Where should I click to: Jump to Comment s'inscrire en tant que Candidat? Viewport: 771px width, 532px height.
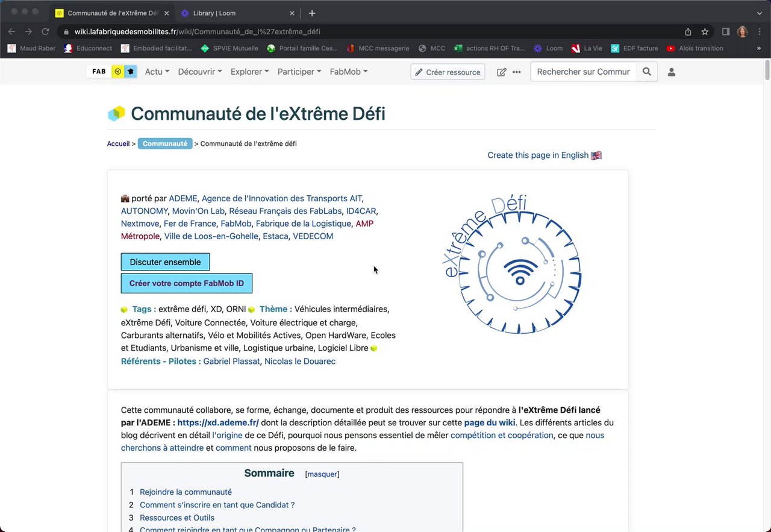pos(217,505)
